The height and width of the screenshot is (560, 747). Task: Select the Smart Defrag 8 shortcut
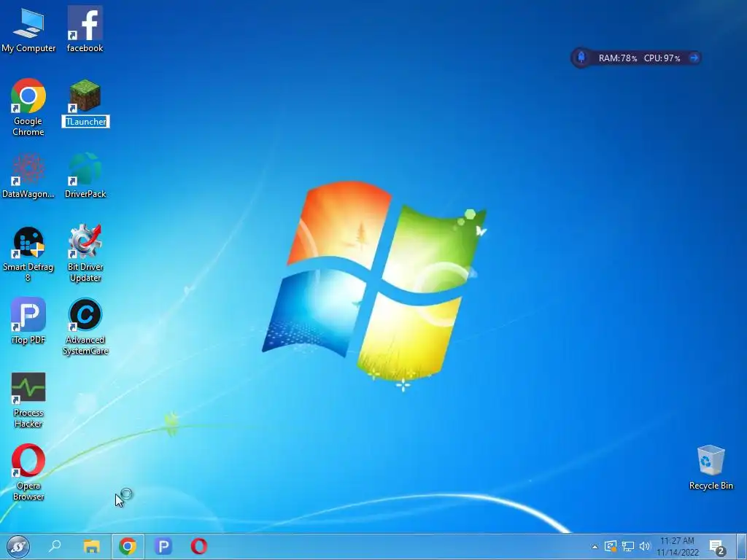click(28, 254)
